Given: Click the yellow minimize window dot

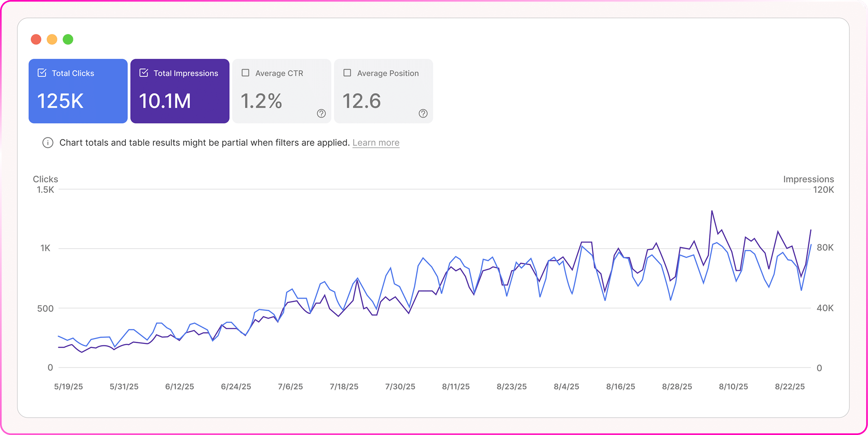Looking at the screenshot, I should point(52,39).
